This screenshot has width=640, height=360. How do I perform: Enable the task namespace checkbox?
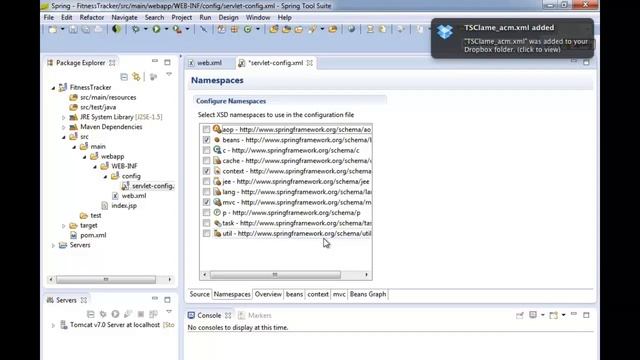click(207, 223)
